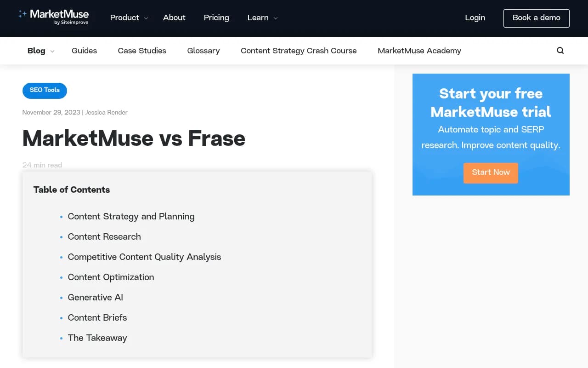Screen dimensions: 588x368
Task: Click the SEO Tools category tag
Action: tap(45, 90)
